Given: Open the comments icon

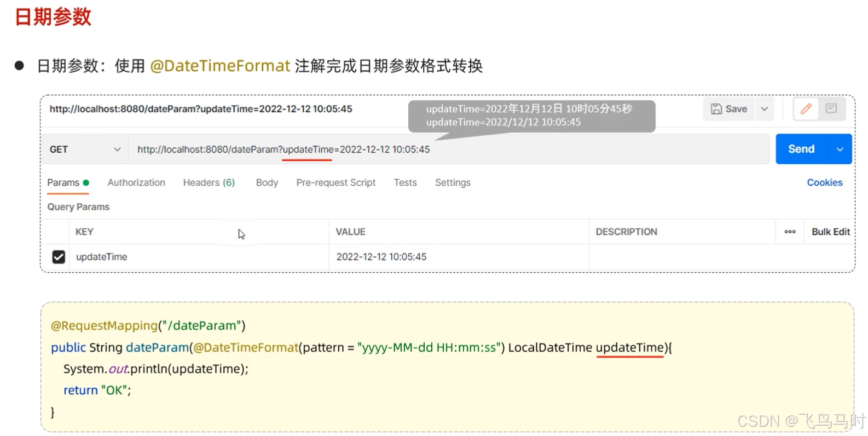Looking at the screenshot, I should (831, 109).
